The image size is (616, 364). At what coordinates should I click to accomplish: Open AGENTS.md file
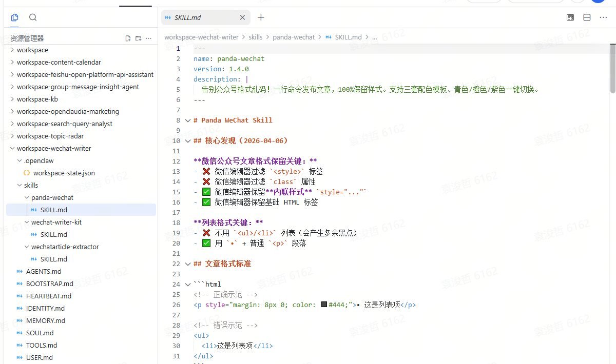coord(44,272)
